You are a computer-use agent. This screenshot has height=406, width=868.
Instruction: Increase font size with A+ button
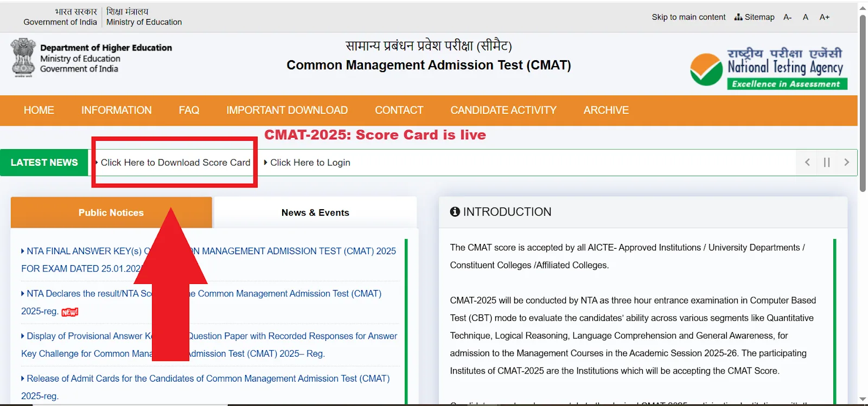pyautogui.click(x=825, y=17)
